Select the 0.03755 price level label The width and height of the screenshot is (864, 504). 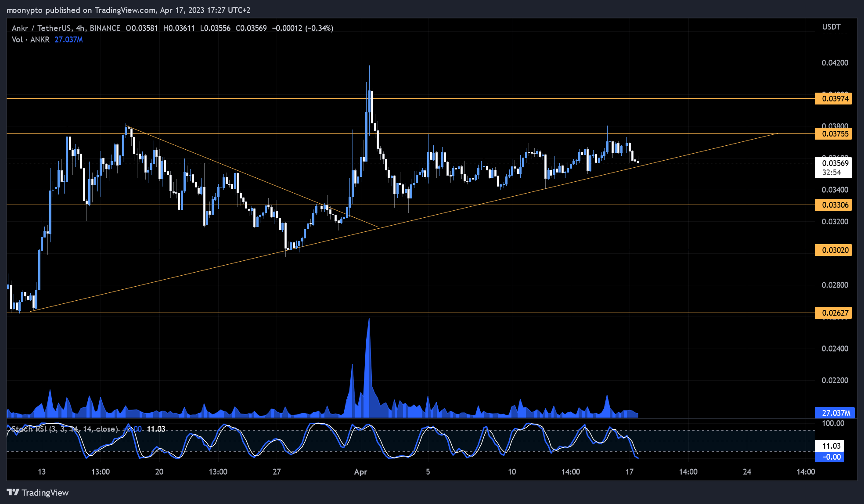point(833,133)
